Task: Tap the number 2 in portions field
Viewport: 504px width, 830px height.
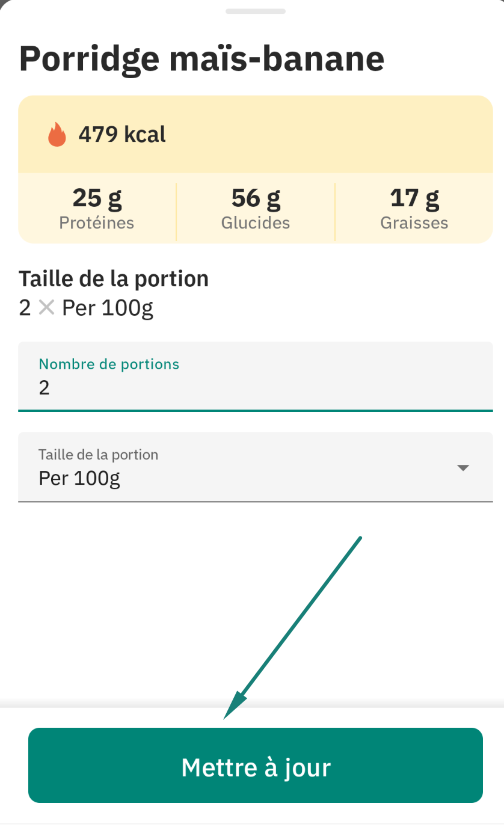Action: click(x=44, y=388)
